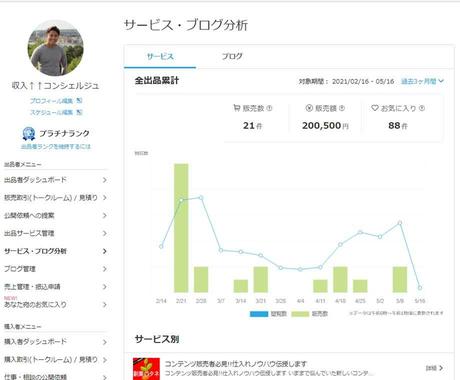Expand chevron next to ブログ管理

105,269
